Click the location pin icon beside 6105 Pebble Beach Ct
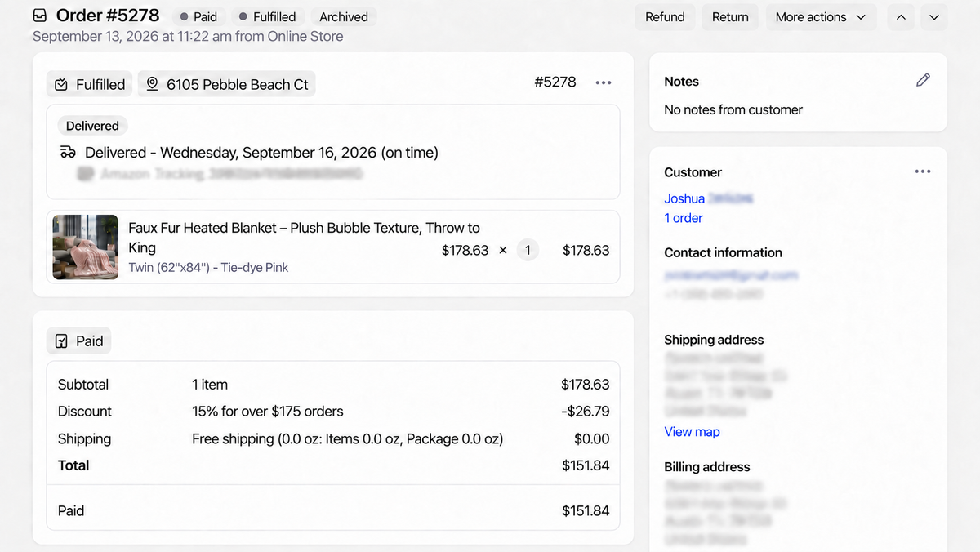 [x=152, y=84]
